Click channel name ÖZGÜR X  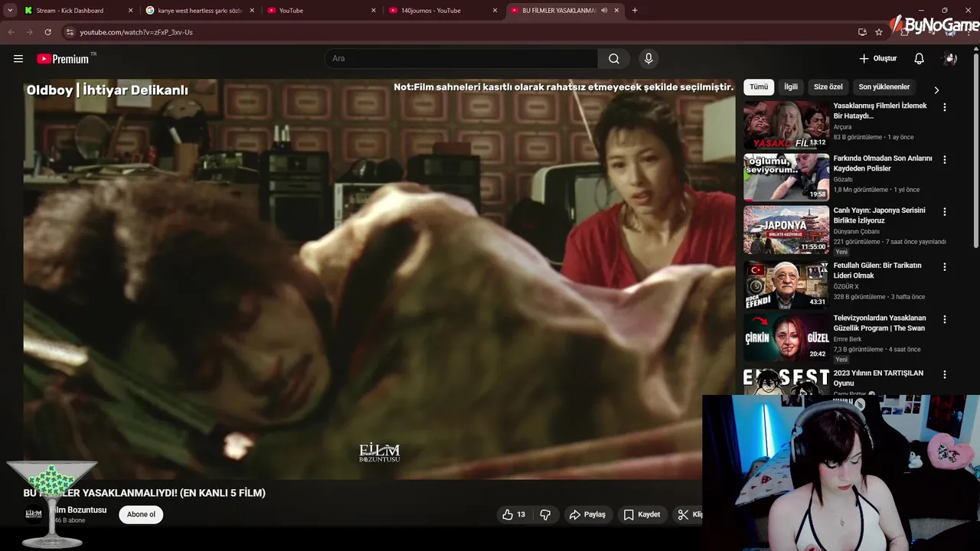[x=846, y=286]
